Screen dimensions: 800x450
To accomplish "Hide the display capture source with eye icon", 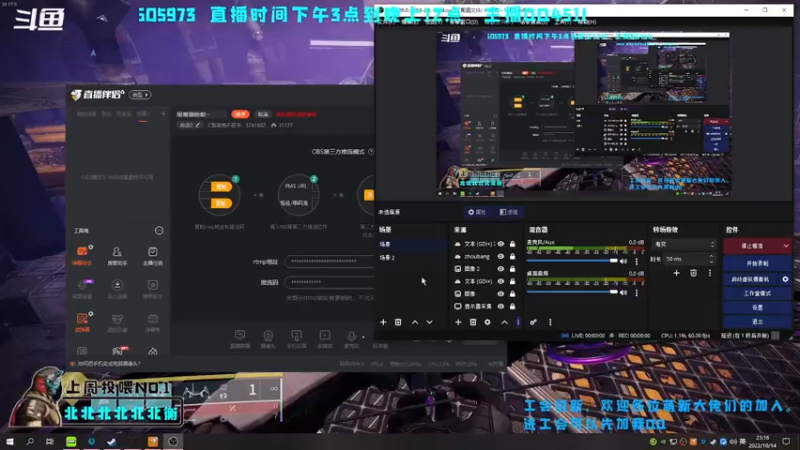I will [501, 307].
